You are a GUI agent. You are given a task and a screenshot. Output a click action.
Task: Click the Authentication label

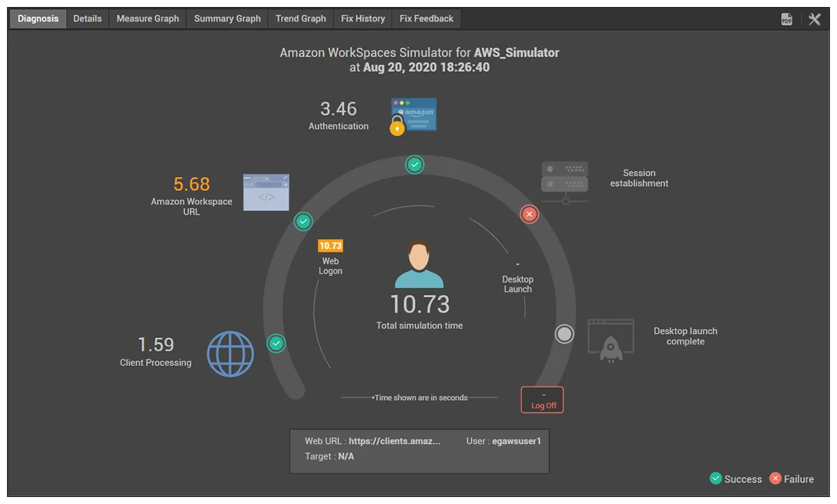click(338, 126)
